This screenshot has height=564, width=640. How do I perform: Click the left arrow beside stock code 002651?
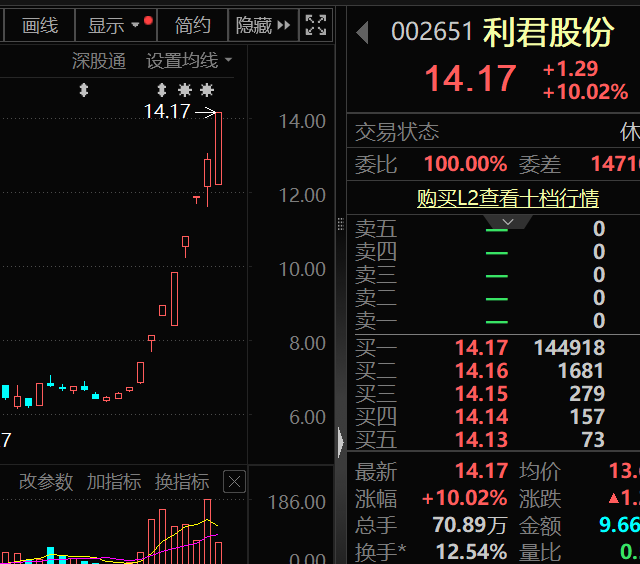pos(362,33)
